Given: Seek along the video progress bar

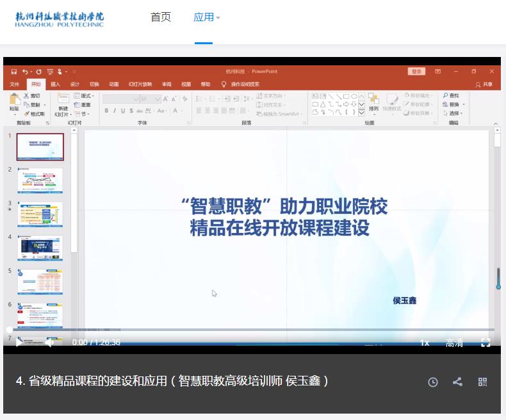Looking at the screenshot, I should click(x=256, y=330).
